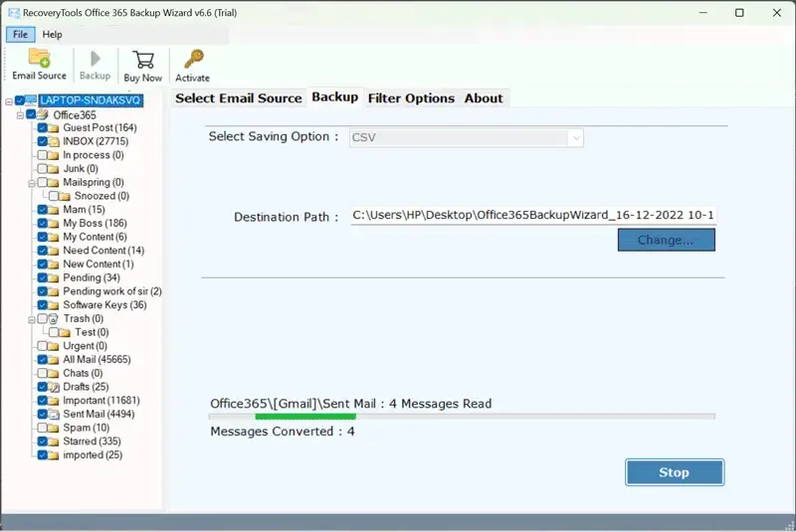The height and width of the screenshot is (532, 796).
Task: Select the Need Content (14) folder label
Action: click(x=103, y=251)
